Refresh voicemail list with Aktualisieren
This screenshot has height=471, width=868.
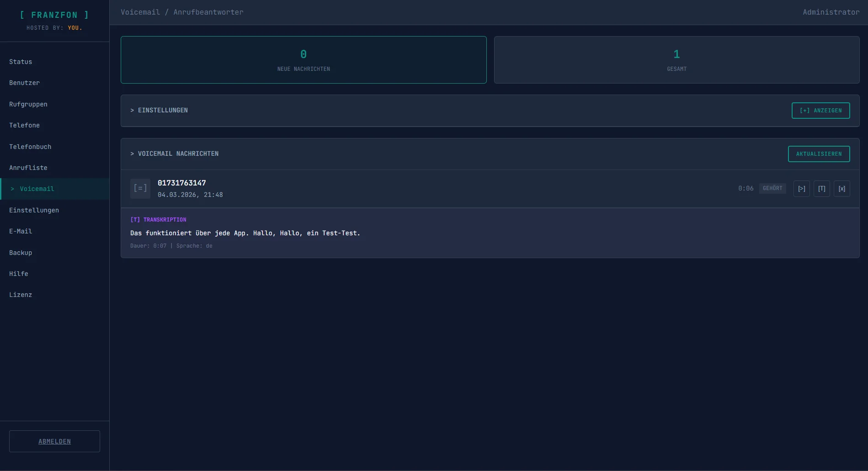click(x=819, y=154)
